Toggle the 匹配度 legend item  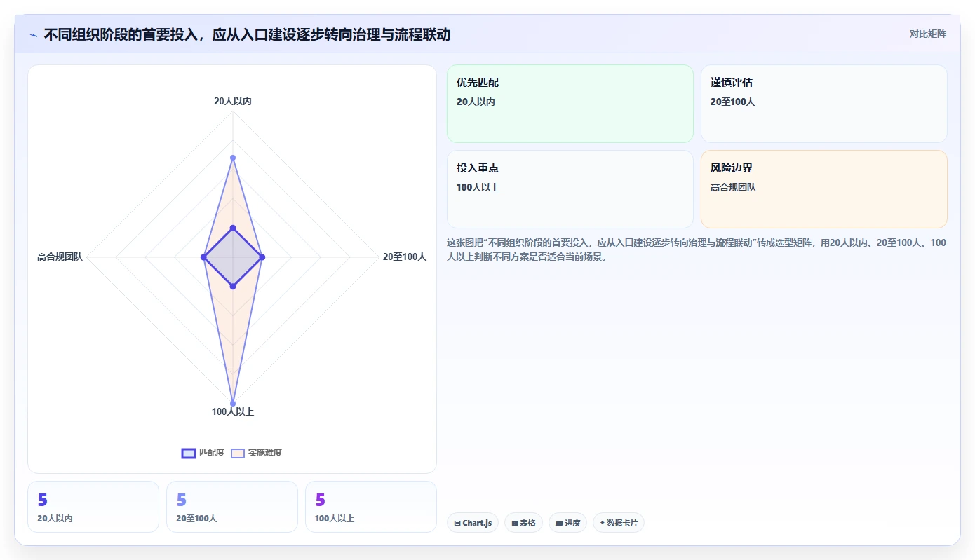pos(203,453)
